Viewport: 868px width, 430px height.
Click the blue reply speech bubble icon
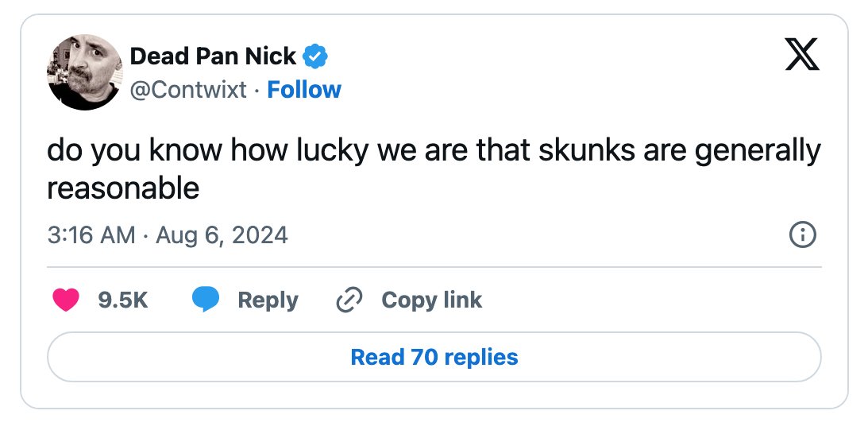pyautogui.click(x=206, y=300)
